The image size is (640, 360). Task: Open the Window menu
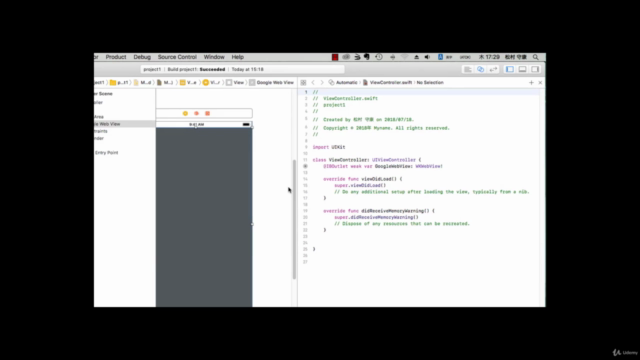click(214, 57)
